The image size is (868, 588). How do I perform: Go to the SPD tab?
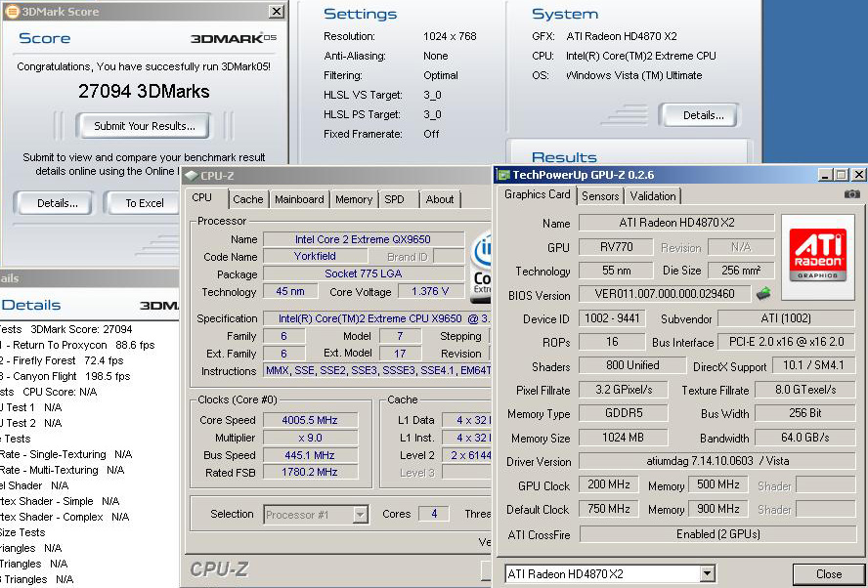coord(394,199)
